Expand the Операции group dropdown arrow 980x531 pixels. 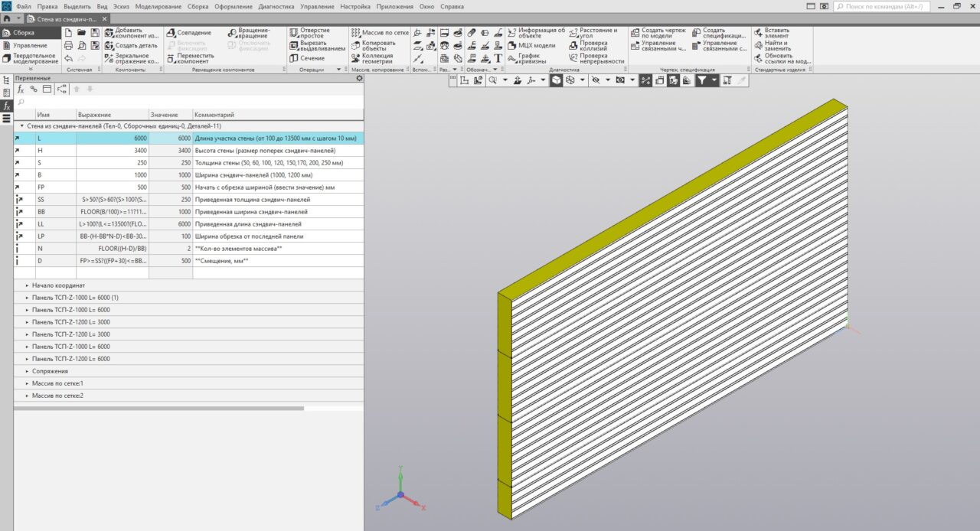tap(338, 70)
